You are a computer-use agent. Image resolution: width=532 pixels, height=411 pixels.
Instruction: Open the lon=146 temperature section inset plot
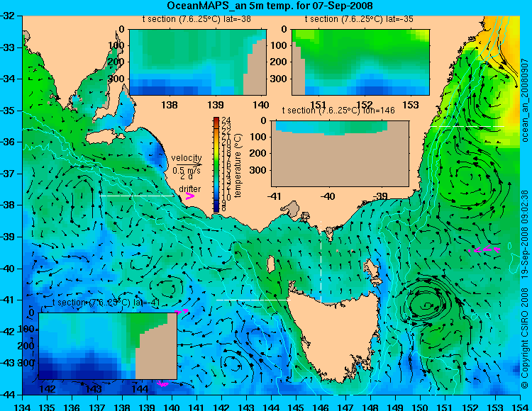(x=340, y=154)
